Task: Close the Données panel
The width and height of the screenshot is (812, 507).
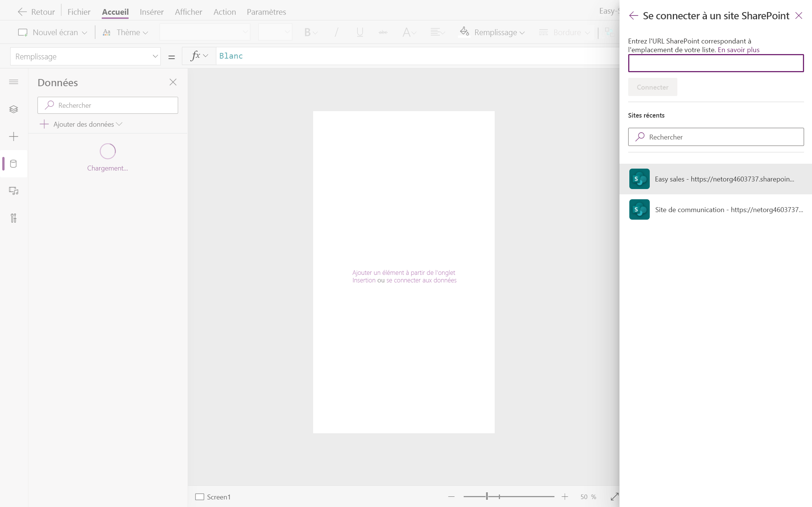Action: (x=173, y=82)
